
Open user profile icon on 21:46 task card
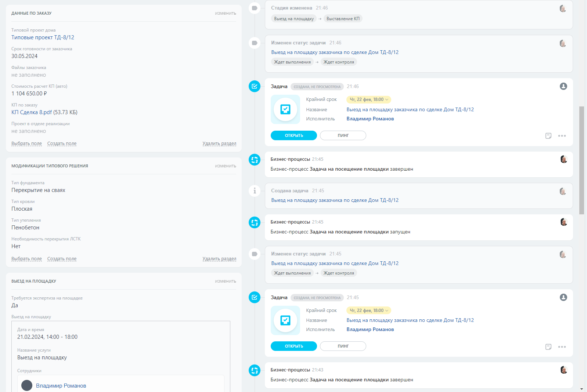click(x=563, y=86)
